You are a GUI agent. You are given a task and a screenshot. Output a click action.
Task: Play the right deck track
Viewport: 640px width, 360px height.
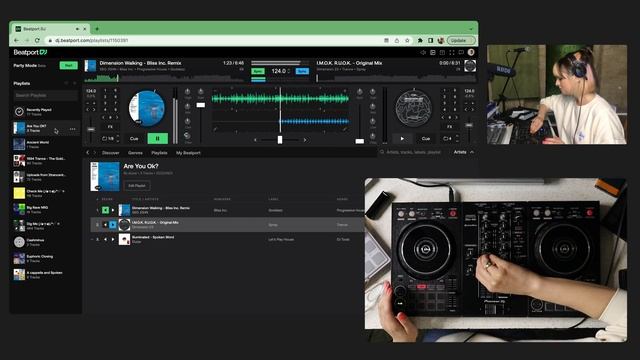(402, 139)
